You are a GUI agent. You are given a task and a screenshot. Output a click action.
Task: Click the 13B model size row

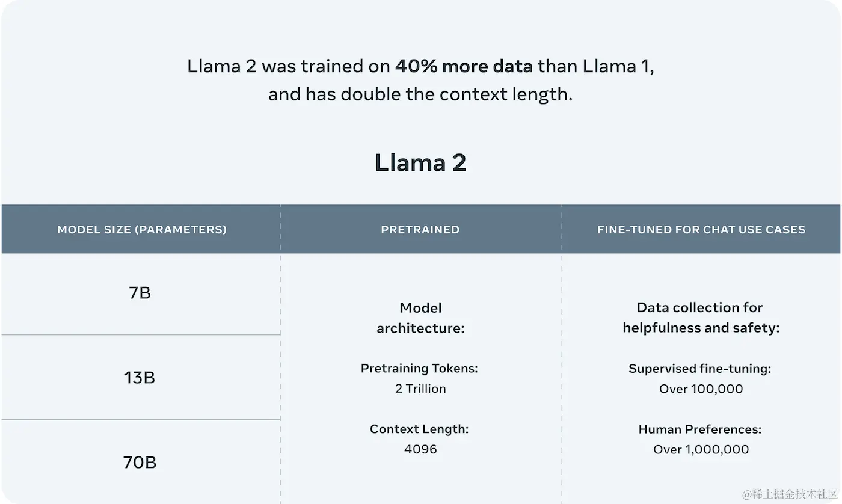[x=140, y=378]
